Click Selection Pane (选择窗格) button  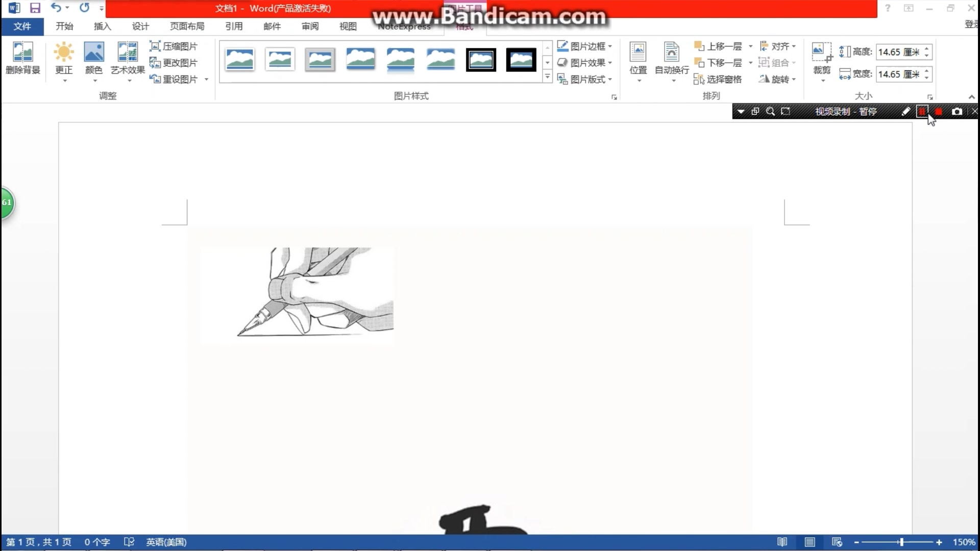point(718,79)
